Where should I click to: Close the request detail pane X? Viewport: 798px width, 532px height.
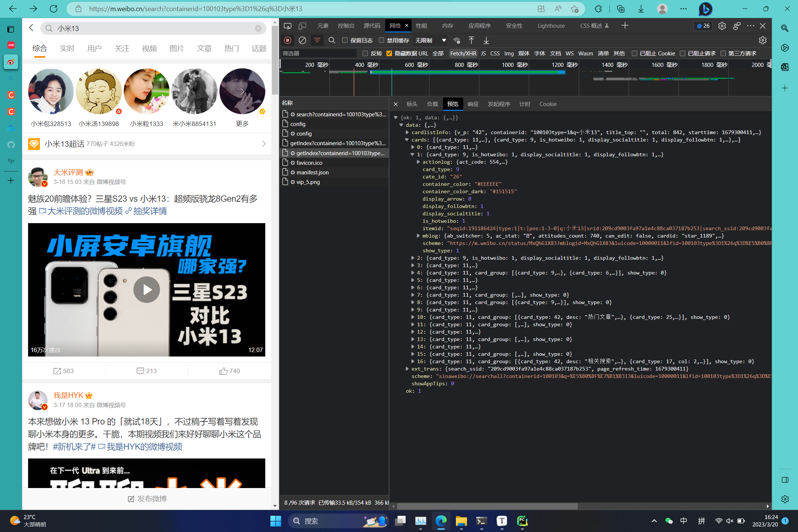coord(396,104)
